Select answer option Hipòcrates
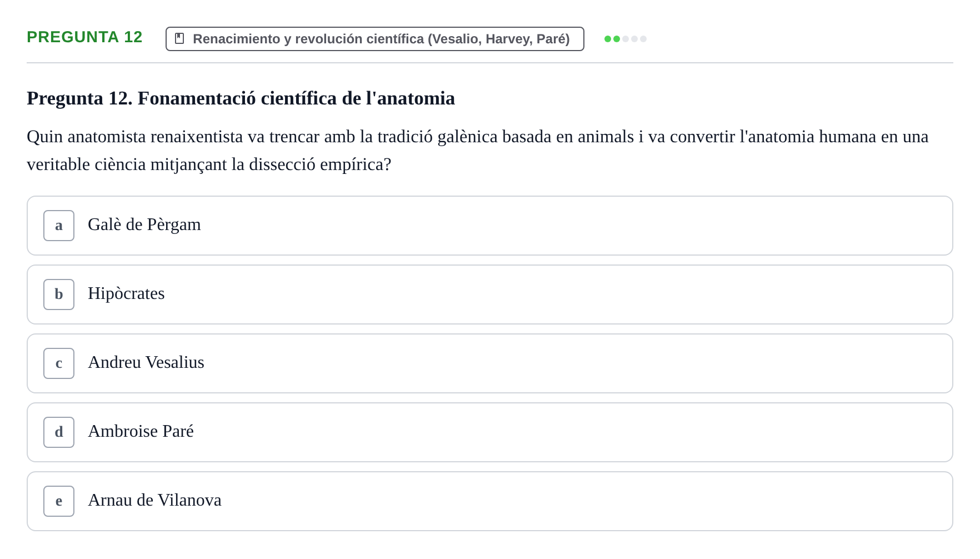 tap(490, 295)
